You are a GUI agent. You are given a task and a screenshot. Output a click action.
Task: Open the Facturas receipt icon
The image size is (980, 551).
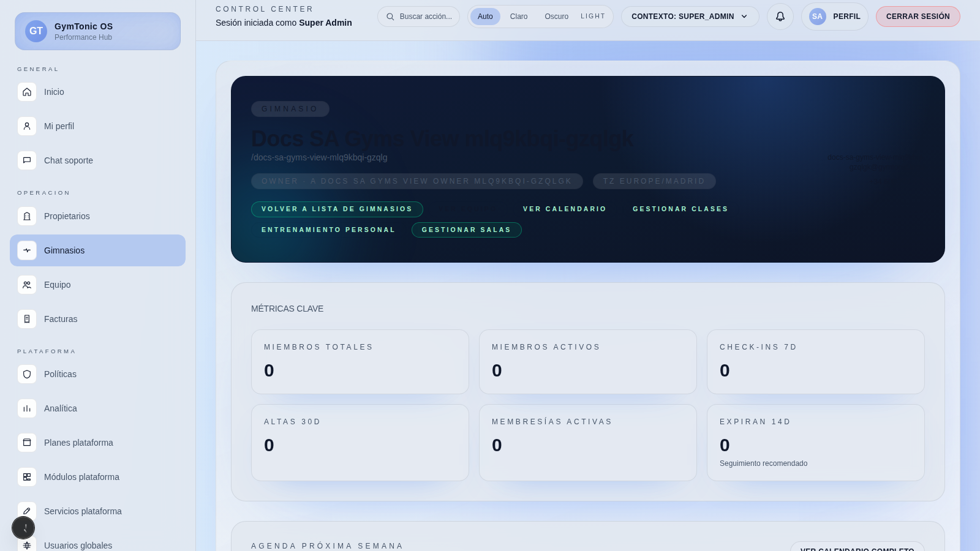27,319
